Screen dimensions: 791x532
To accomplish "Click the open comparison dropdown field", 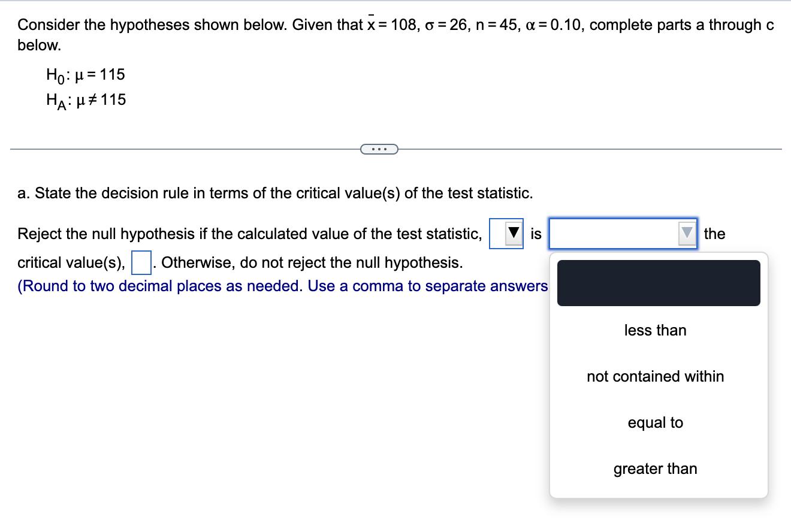I will coord(617,234).
